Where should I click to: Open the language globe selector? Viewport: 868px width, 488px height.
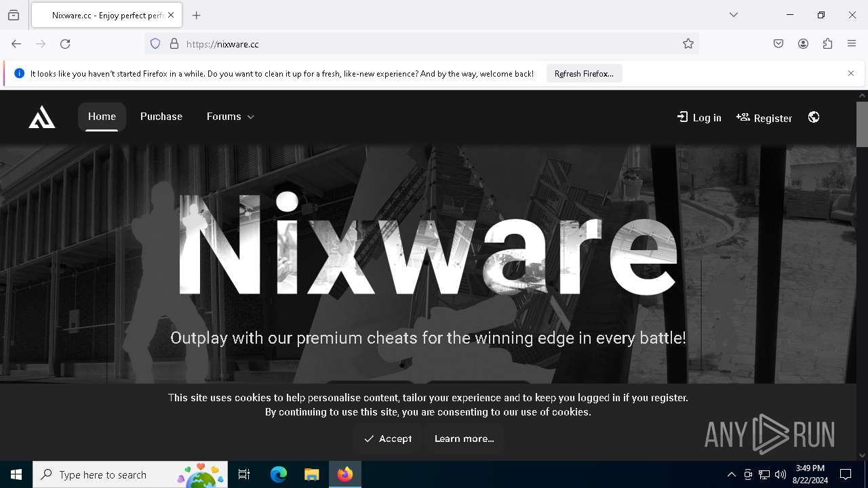pos(814,117)
